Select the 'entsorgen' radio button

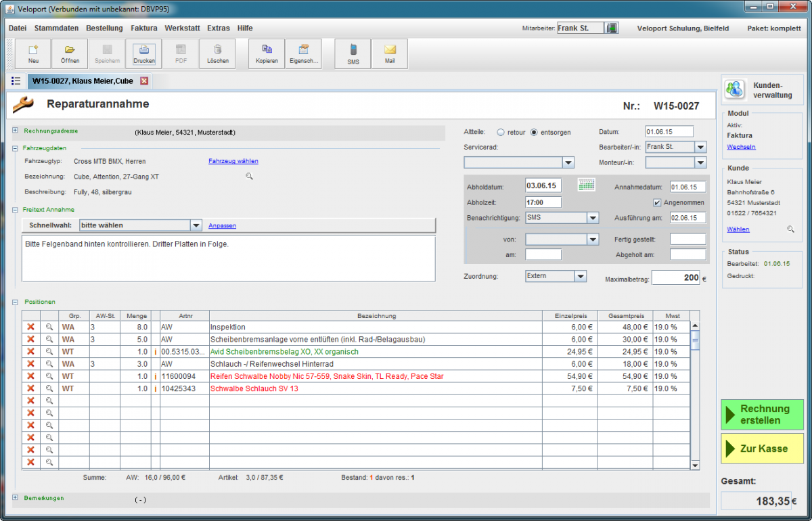click(534, 133)
